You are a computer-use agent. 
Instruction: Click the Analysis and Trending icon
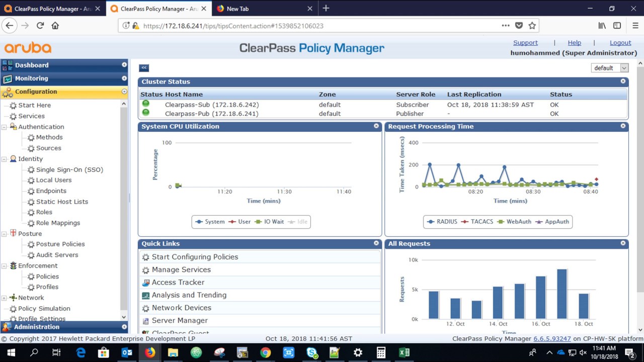145,295
